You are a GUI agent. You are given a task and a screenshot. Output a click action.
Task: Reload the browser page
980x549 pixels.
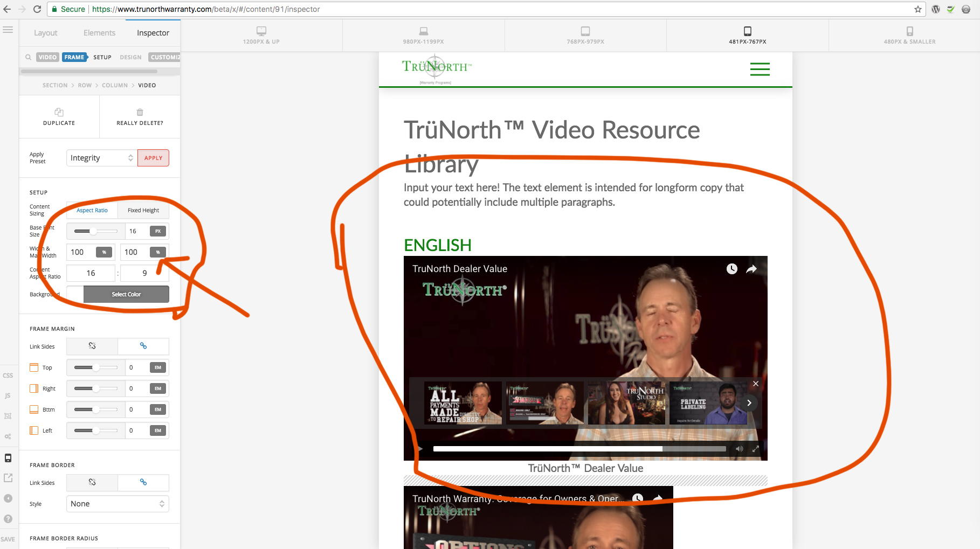(x=37, y=9)
